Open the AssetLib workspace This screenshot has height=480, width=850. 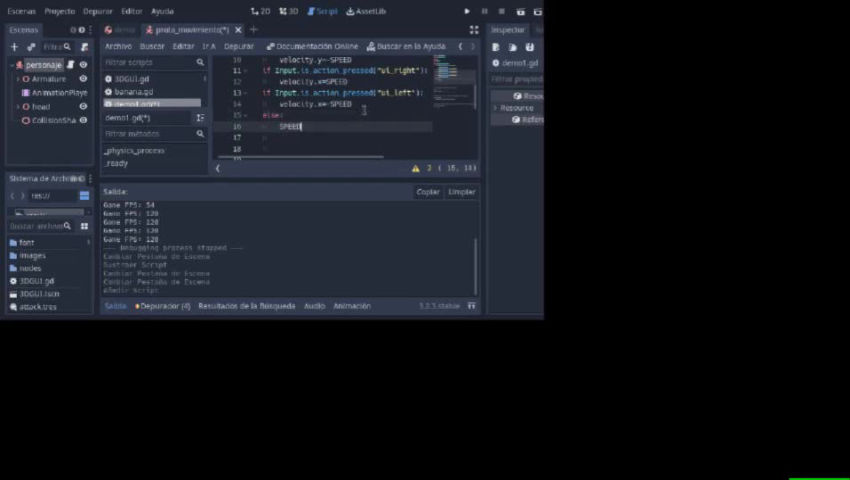(366, 11)
